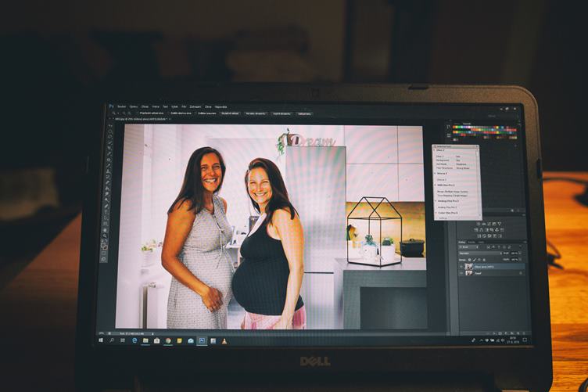Add a Levels adjustment
Viewport: 588px width, 392px height.
point(484,224)
